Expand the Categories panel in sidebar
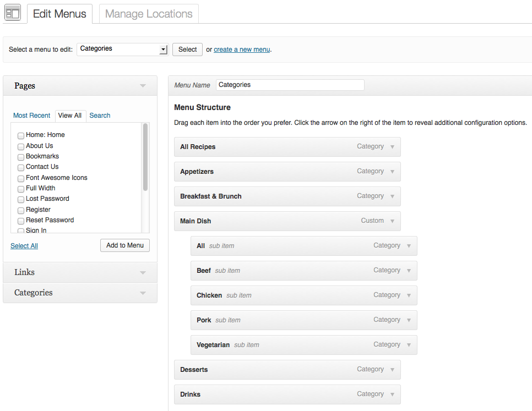The height and width of the screenshot is (411, 532). click(x=80, y=293)
